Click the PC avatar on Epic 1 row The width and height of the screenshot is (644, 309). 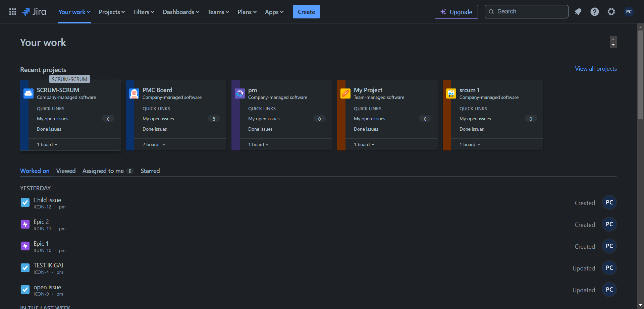click(x=609, y=246)
